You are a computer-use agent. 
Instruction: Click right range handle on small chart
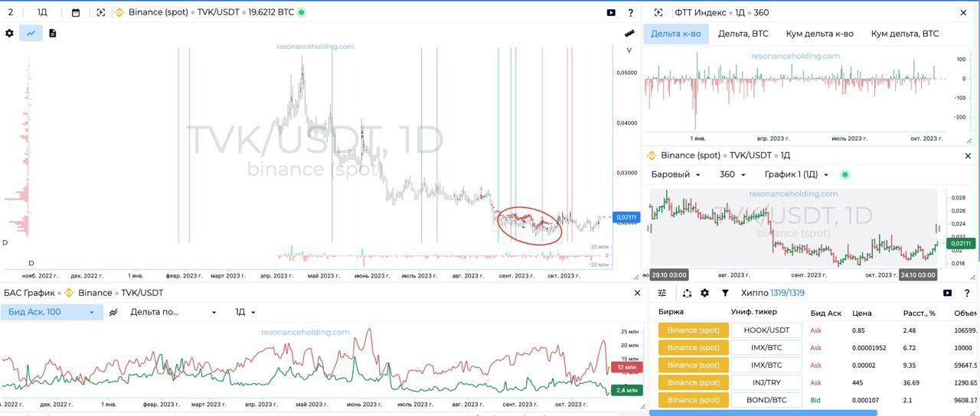click(939, 228)
